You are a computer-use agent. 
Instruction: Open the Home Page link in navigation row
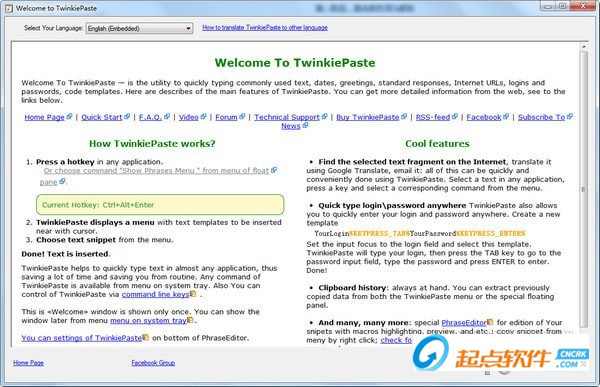point(44,117)
